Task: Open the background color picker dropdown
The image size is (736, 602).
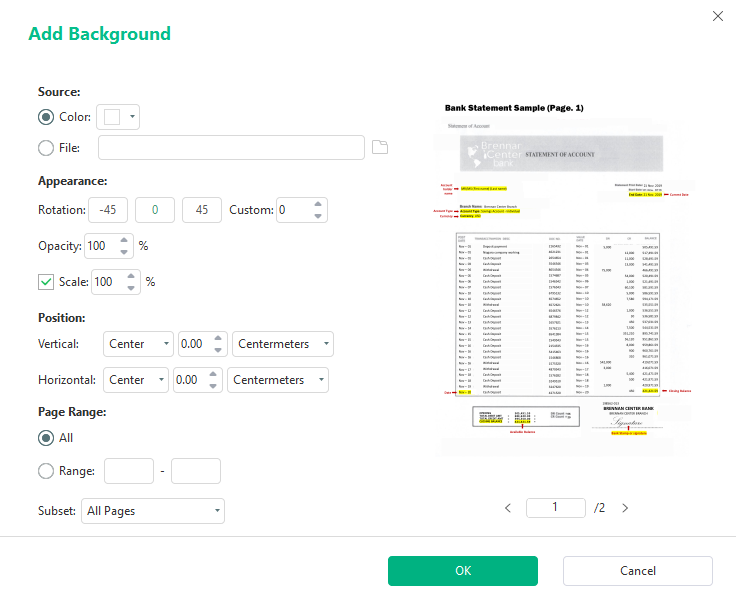Action: coord(118,117)
